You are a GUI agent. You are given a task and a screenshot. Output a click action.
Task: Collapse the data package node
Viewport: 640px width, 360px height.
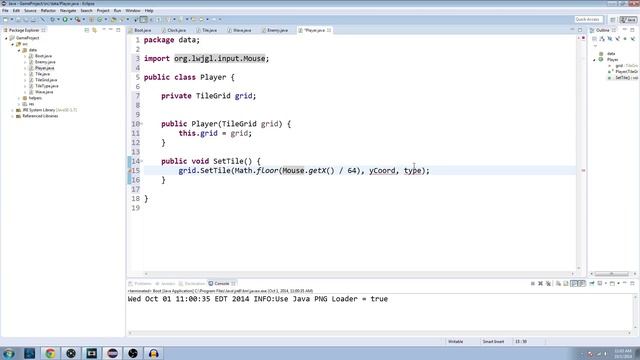19,50
